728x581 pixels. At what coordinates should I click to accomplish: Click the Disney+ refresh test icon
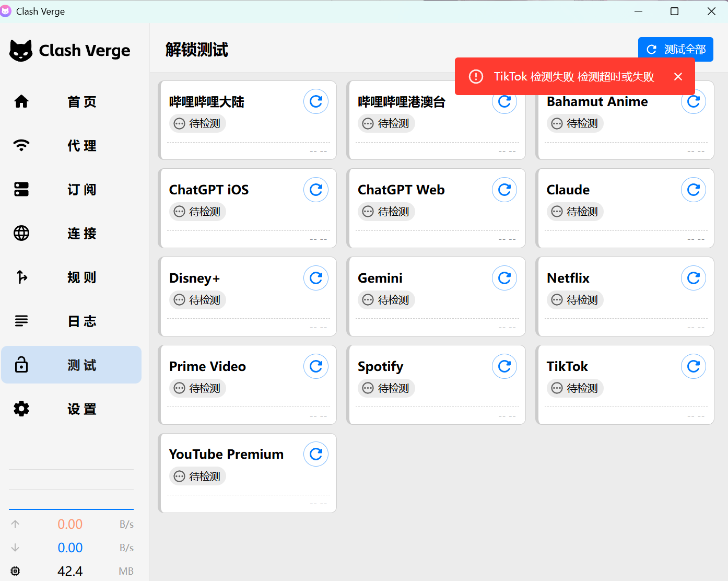click(x=316, y=278)
